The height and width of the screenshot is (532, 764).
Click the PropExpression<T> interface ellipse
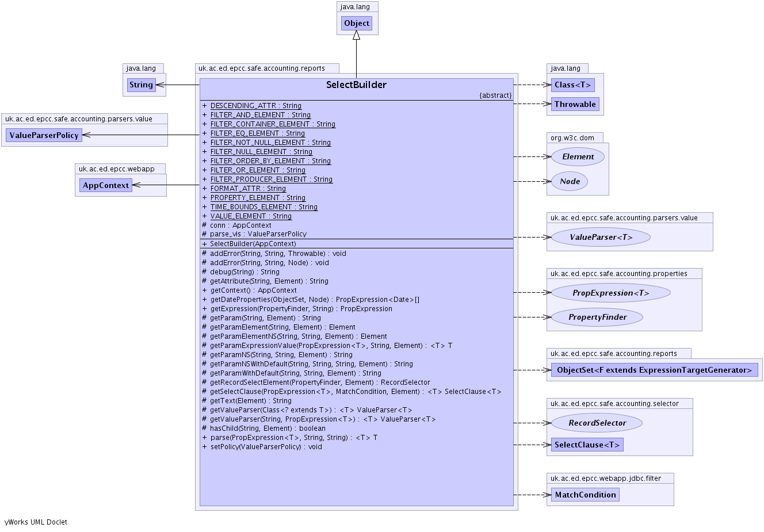[x=610, y=293]
